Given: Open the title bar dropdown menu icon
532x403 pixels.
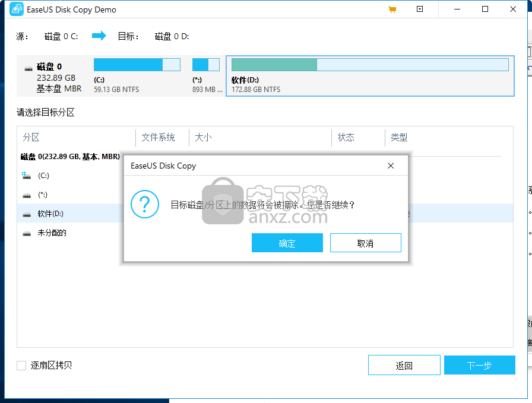Looking at the screenshot, I should [x=420, y=9].
